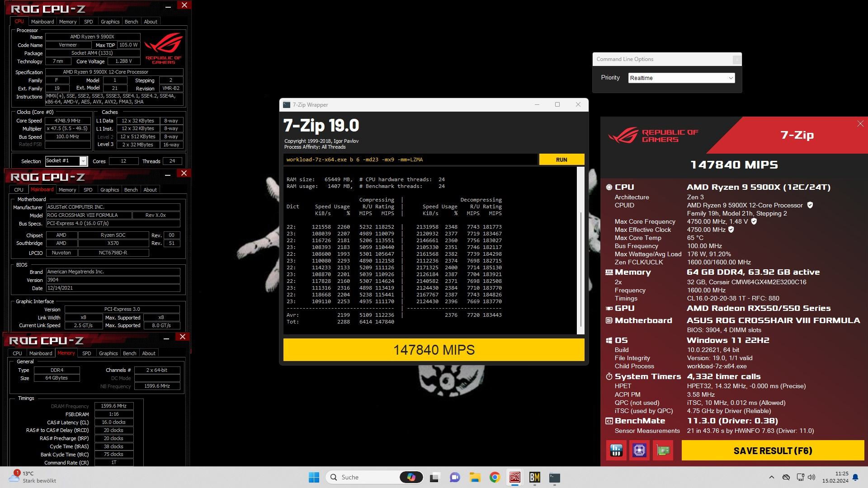Click the CPU section icon in BenchMate panel
Screen dimensions: 868x488
point(609,187)
